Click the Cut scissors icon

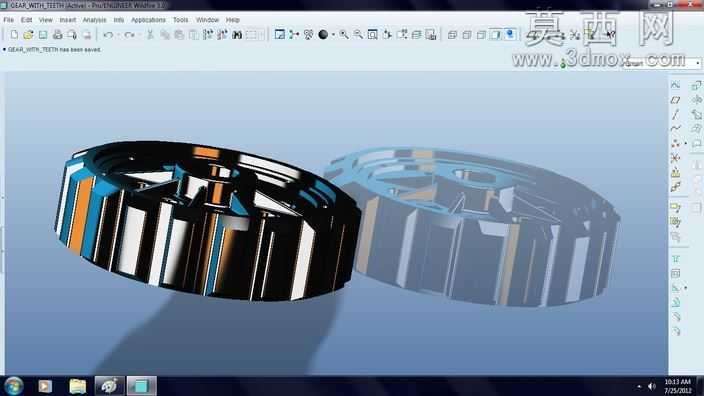tap(150, 35)
